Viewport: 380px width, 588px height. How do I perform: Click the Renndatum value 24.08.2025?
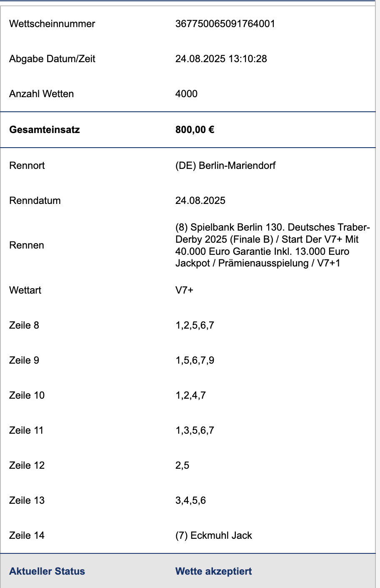(x=200, y=201)
